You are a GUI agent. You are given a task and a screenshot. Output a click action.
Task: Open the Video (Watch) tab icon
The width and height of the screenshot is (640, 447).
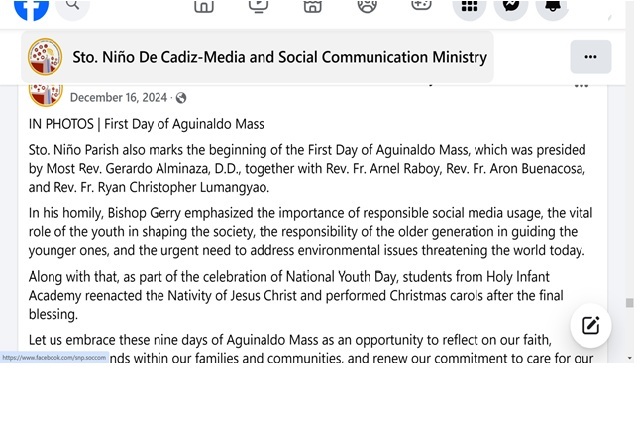click(258, 7)
